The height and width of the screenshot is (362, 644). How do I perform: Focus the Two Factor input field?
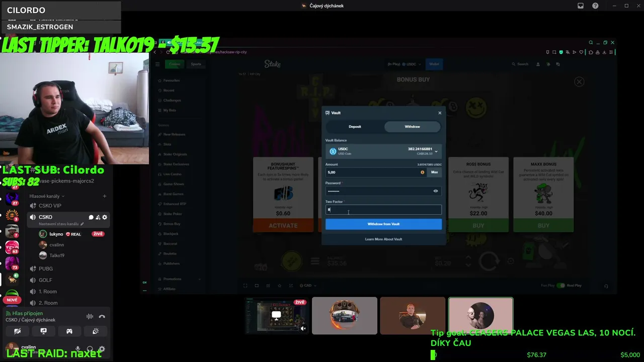point(383,210)
